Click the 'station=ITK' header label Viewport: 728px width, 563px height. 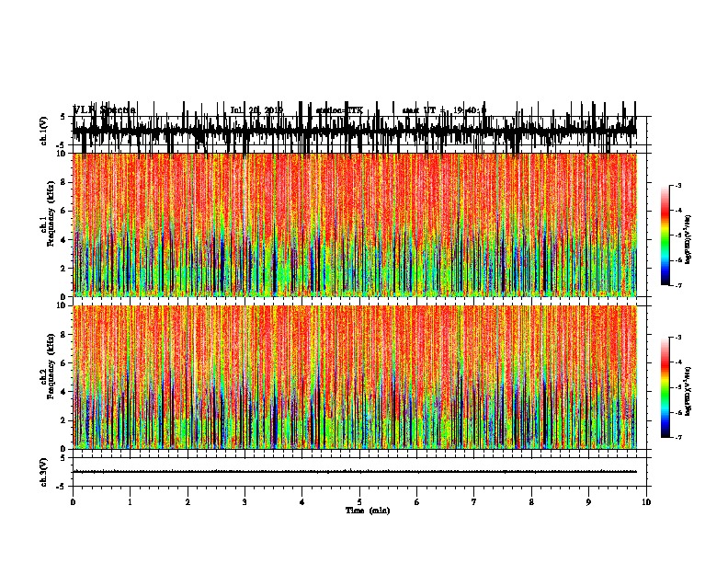[339, 110]
